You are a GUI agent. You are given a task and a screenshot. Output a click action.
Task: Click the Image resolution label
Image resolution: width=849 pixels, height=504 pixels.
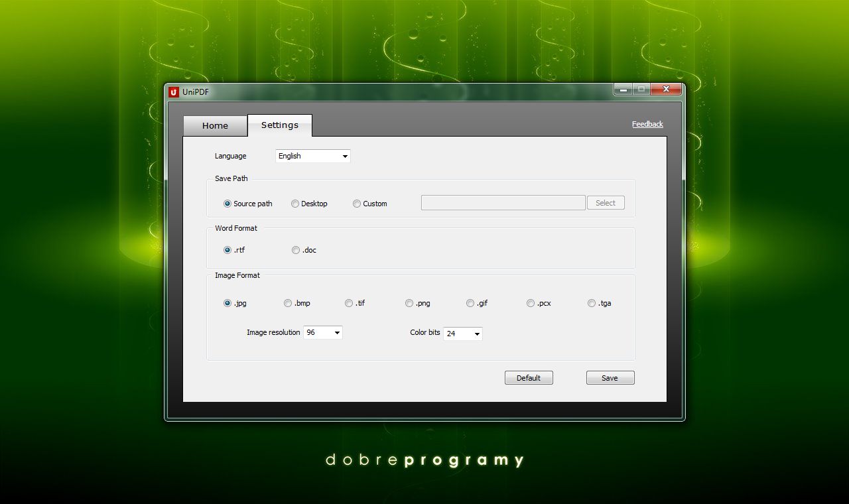[273, 332]
